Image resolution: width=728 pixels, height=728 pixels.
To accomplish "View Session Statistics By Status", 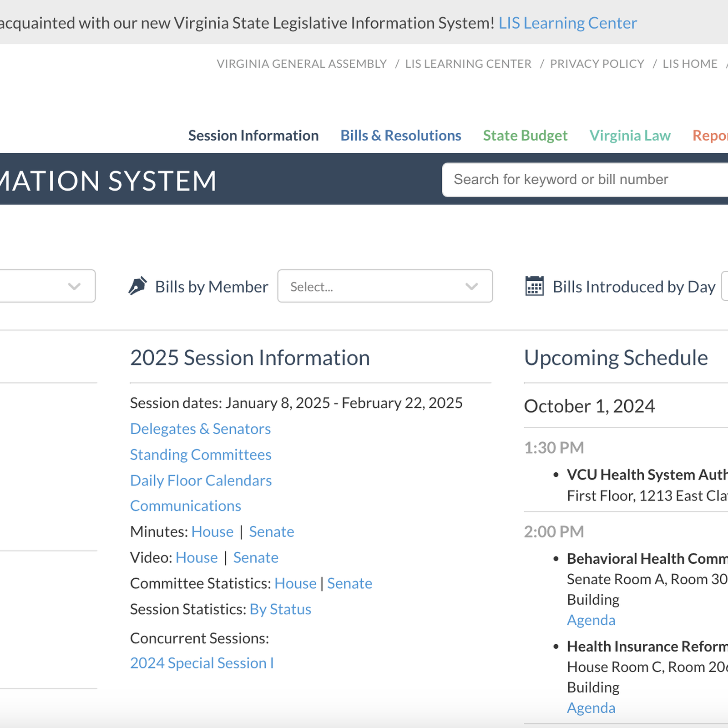I will (280, 609).
